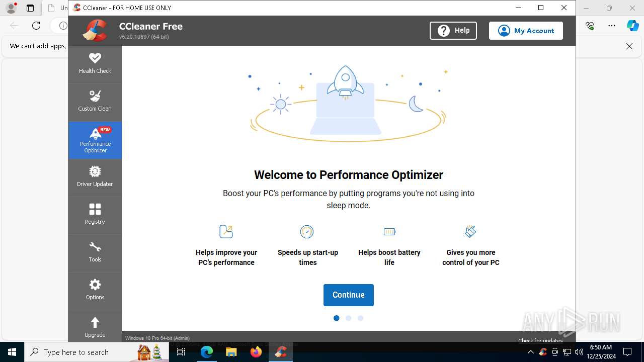Open Options gear in sidebar
644x362 pixels.
click(x=95, y=291)
